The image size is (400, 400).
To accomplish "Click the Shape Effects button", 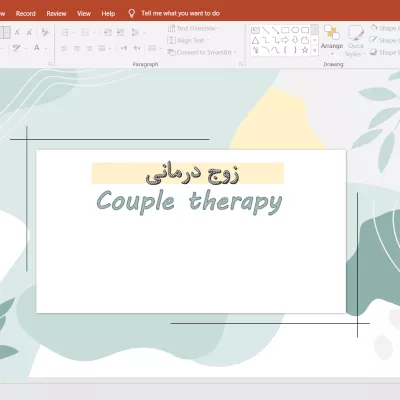I will [x=385, y=52].
